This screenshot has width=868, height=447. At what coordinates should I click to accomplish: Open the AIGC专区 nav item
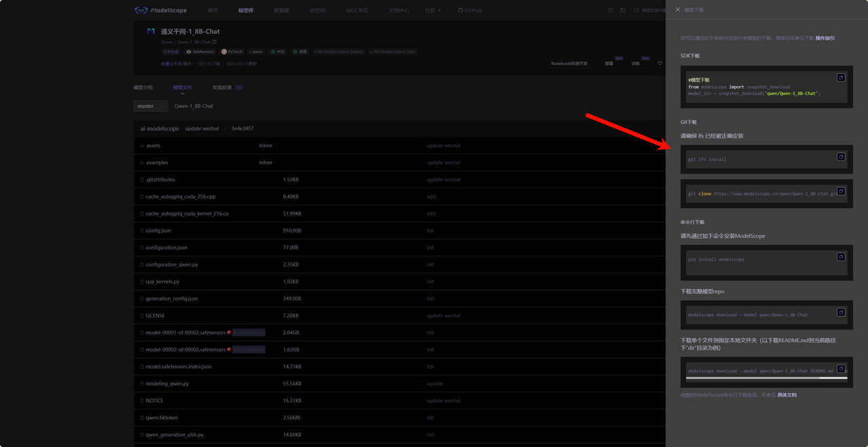point(357,11)
